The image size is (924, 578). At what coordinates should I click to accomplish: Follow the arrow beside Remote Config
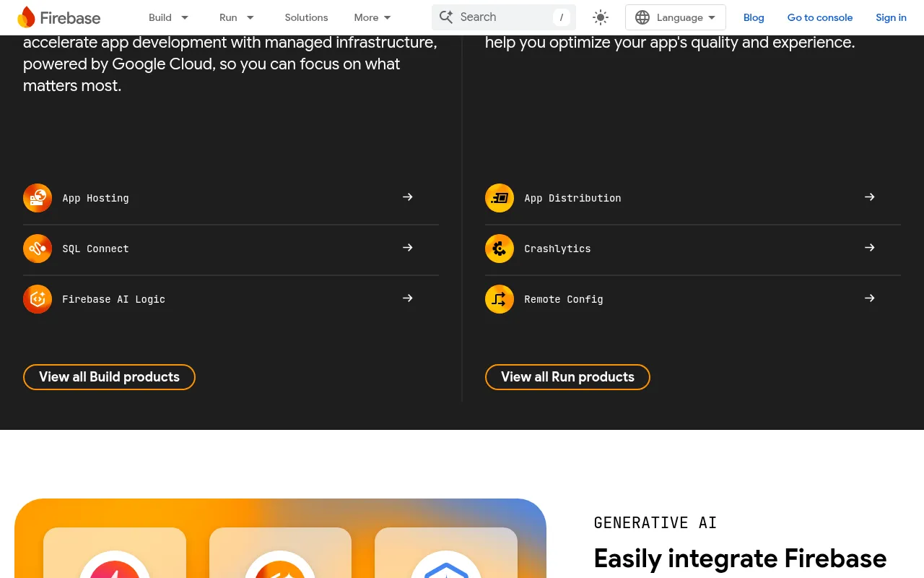[870, 298]
